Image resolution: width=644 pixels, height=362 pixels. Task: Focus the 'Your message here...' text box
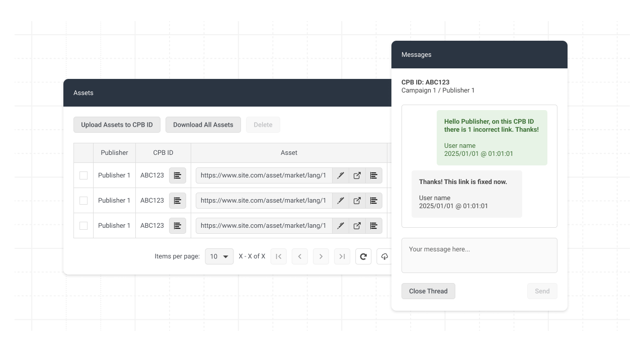click(479, 255)
